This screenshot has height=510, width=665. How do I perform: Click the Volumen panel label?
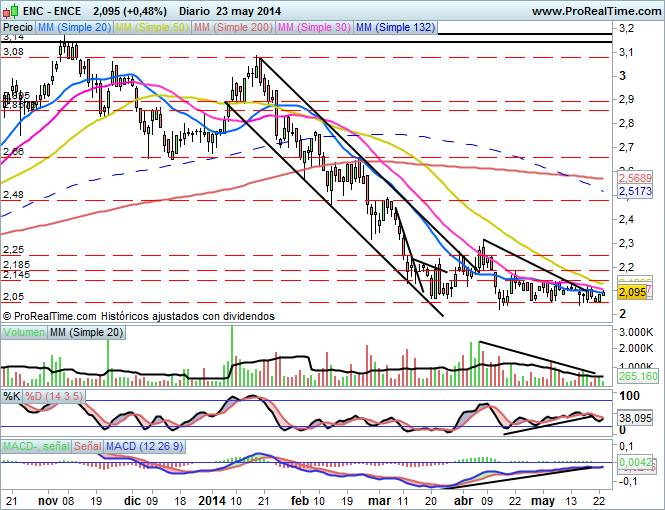(x=24, y=331)
